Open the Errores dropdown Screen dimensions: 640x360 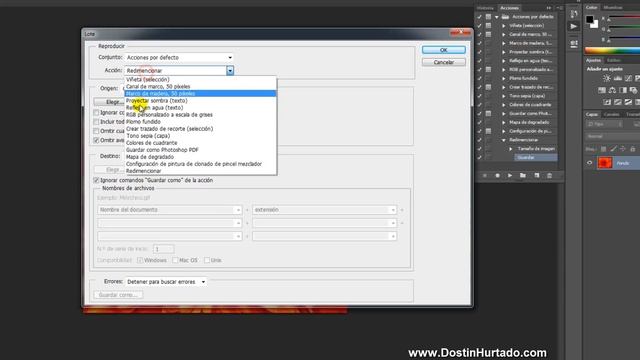(166, 282)
